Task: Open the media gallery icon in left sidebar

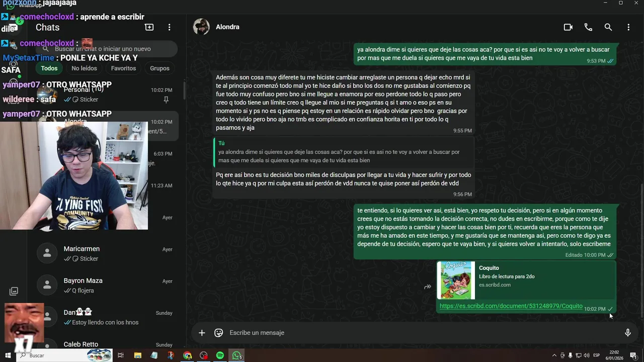Action: [x=14, y=291]
